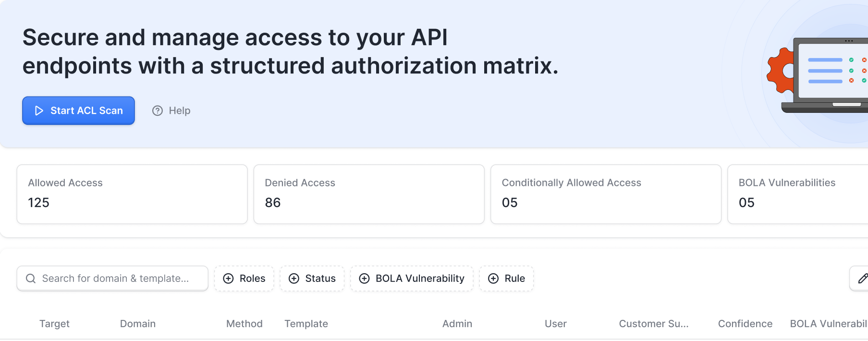This screenshot has width=868, height=341.
Task: Open the Status filter chip
Action: pyautogui.click(x=312, y=278)
